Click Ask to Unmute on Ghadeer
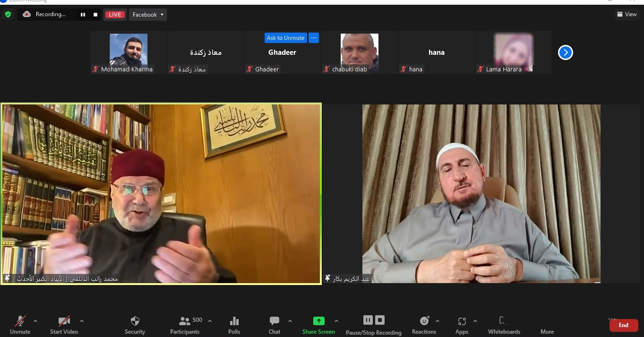Image resolution: width=644 pixels, height=337 pixels. point(285,38)
